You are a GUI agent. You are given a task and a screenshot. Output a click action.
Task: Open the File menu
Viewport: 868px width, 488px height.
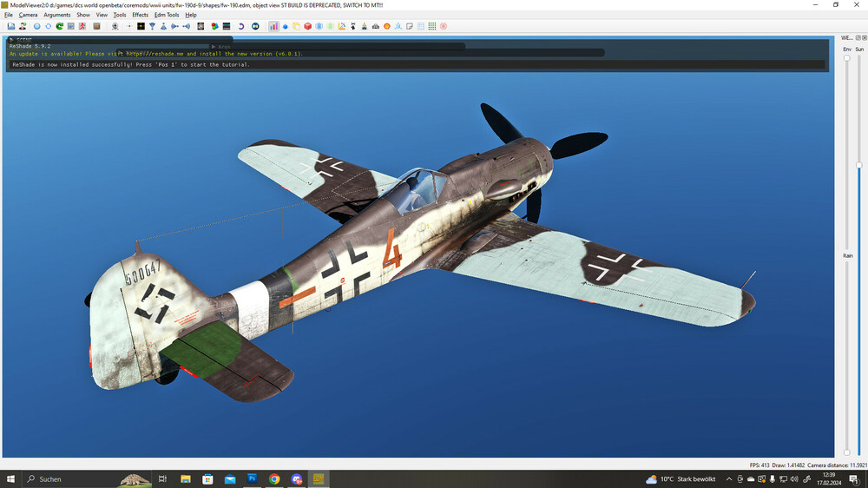click(x=9, y=15)
